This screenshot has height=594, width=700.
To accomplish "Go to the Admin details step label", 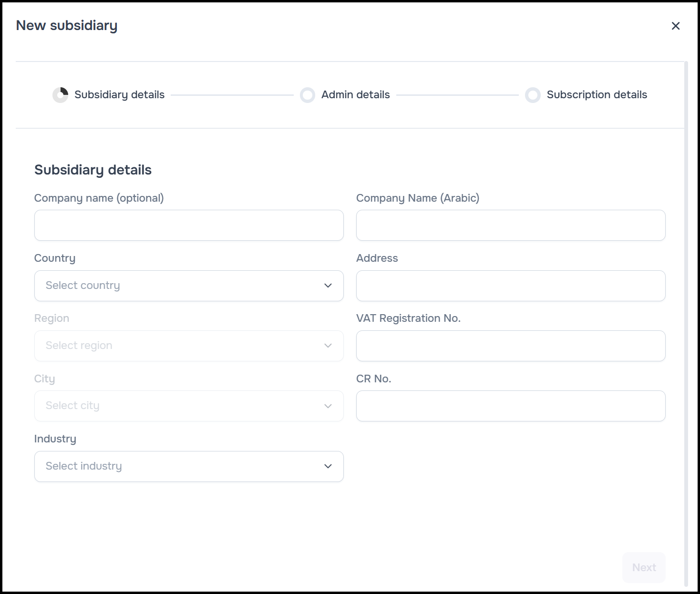I will pos(355,95).
